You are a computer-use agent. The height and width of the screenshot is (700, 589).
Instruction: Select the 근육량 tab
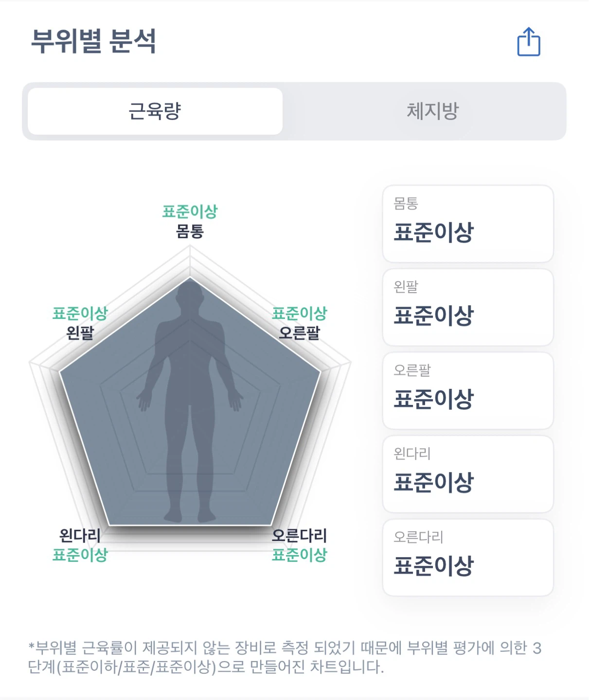(155, 111)
